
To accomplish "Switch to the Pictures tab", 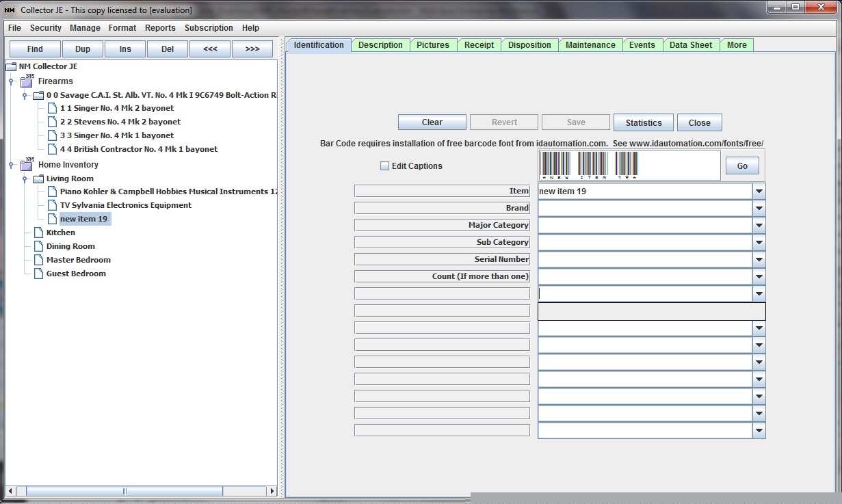I will [433, 45].
